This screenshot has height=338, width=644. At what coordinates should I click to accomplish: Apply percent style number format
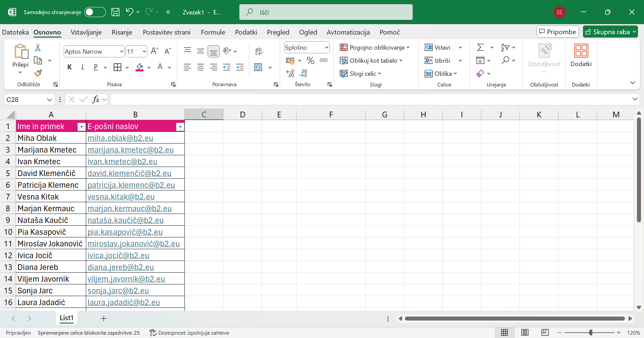tap(310, 61)
